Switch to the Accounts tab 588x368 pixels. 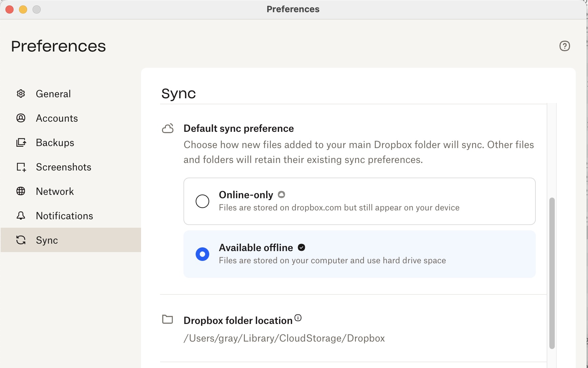point(57,118)
